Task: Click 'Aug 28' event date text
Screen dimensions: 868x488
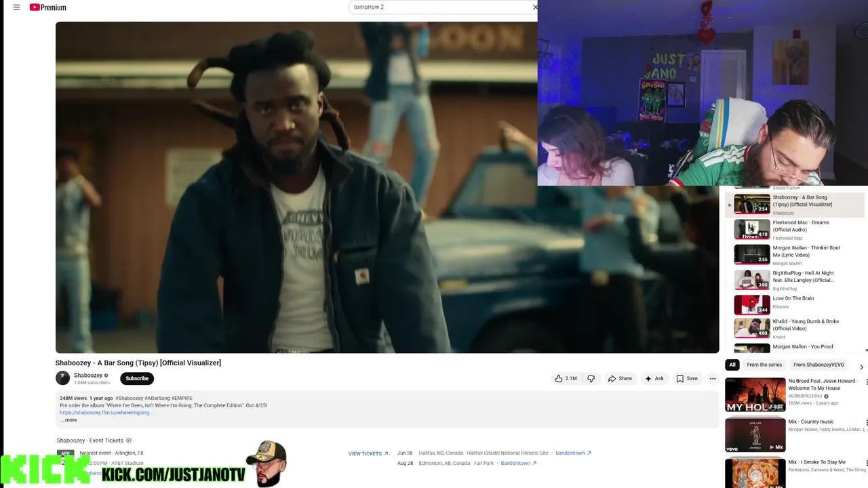Action: 405,463
